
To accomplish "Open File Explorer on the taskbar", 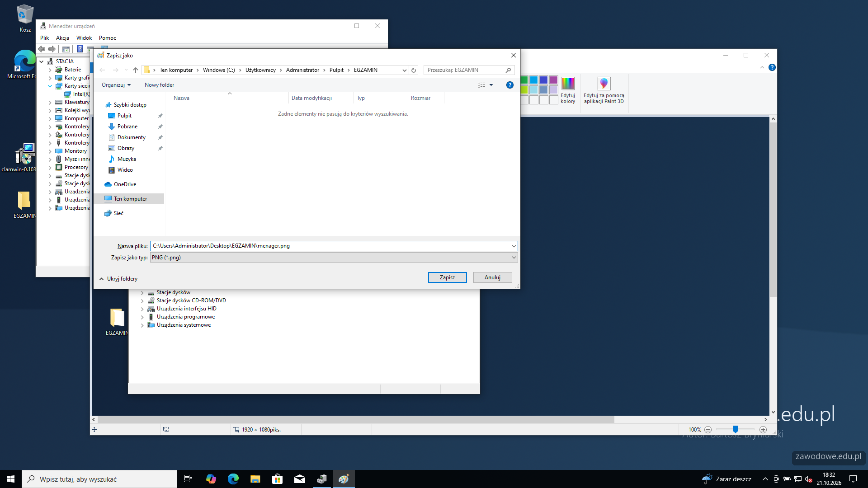I will [x=255, y=479].
